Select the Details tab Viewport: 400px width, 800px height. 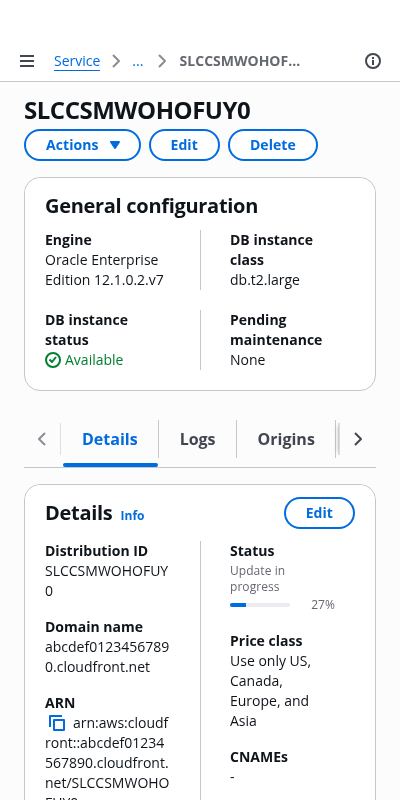click(110, 439)
